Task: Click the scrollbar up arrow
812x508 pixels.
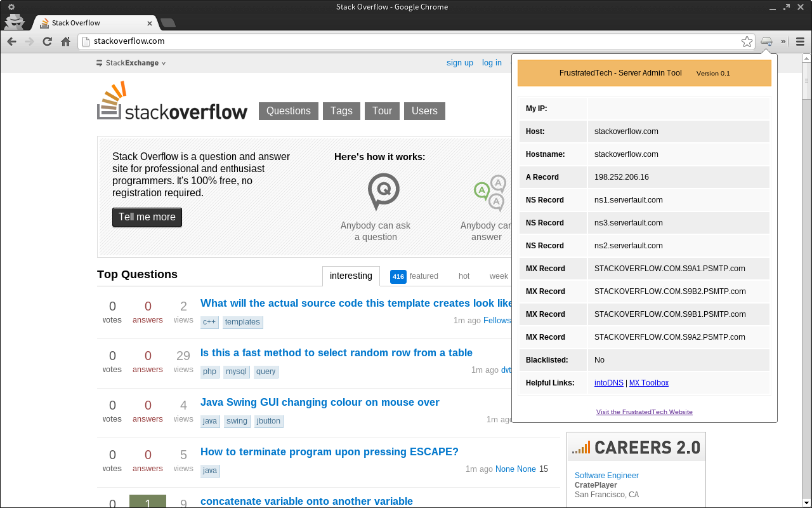Action: click(x=806, y=58)
